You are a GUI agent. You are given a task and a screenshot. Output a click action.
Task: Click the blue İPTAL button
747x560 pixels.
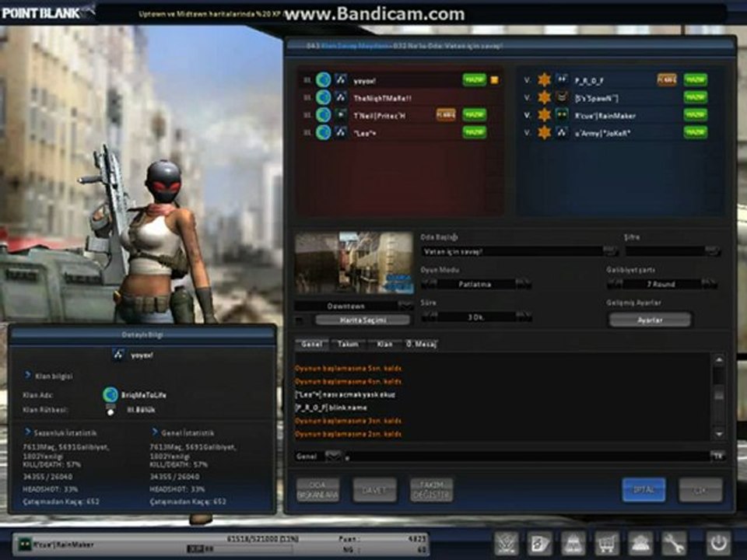click(644, 490)
